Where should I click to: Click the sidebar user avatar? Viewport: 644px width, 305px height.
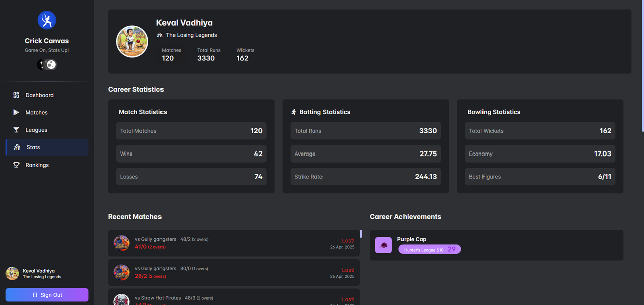pyautogui.click(x=12, y=273)
